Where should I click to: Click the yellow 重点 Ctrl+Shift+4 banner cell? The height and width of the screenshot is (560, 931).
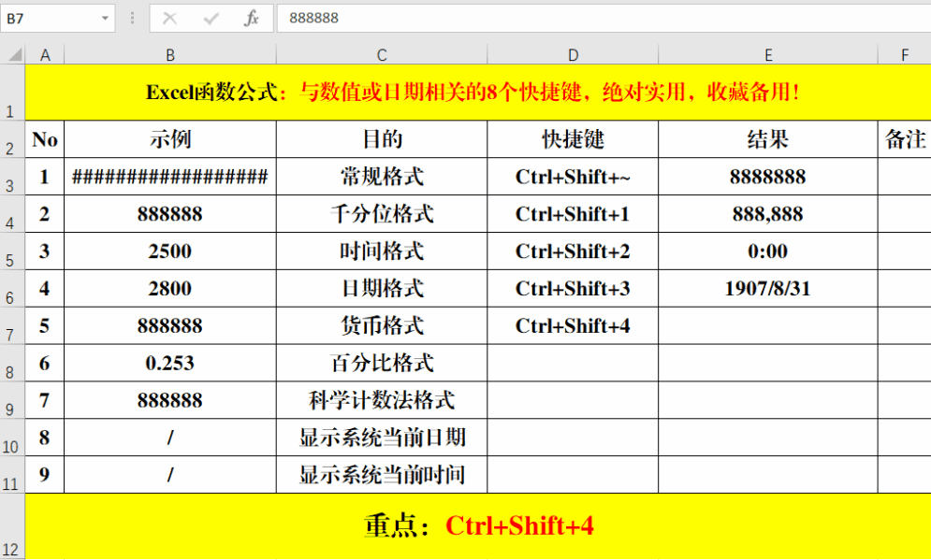(478, 526)
